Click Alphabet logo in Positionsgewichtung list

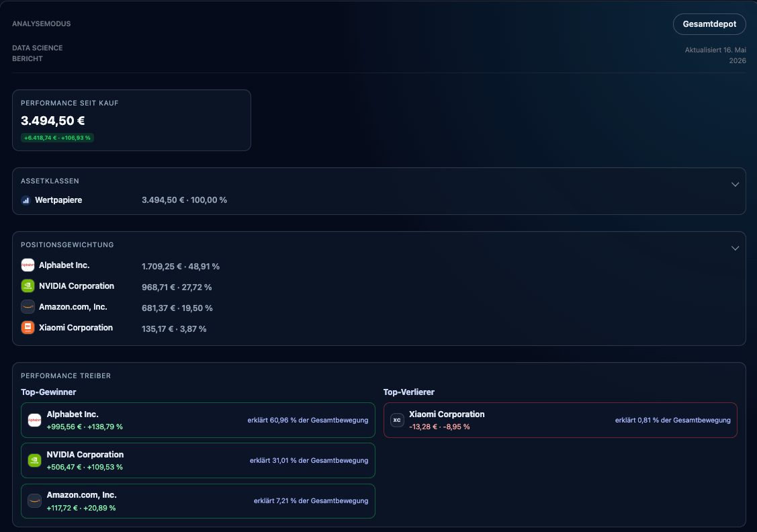28,265
